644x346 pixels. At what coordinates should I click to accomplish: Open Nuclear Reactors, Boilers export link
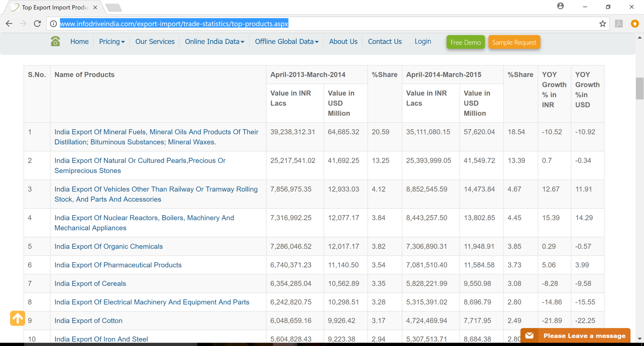[x=144, y=223]
